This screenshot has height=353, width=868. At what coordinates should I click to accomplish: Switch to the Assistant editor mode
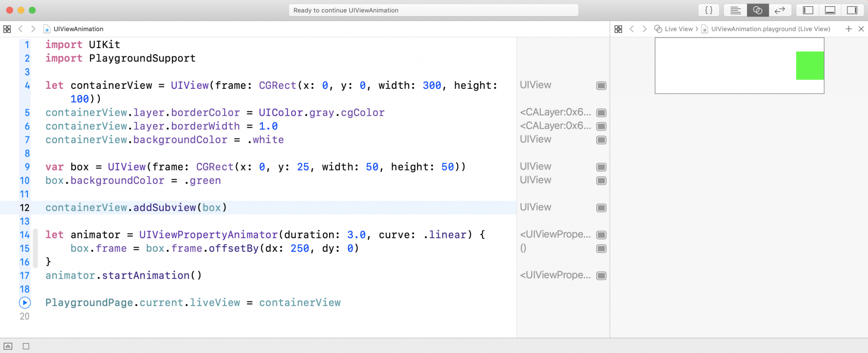coord(757,10)
